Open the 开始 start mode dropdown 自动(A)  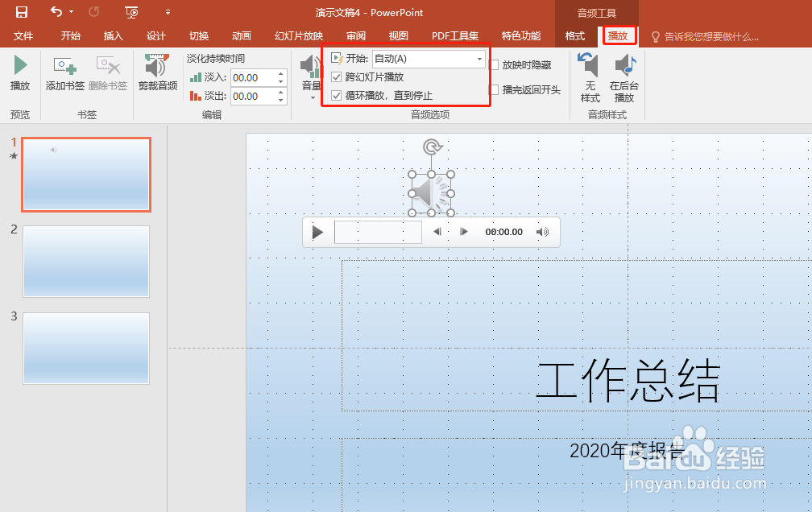[x=429, y=59]
